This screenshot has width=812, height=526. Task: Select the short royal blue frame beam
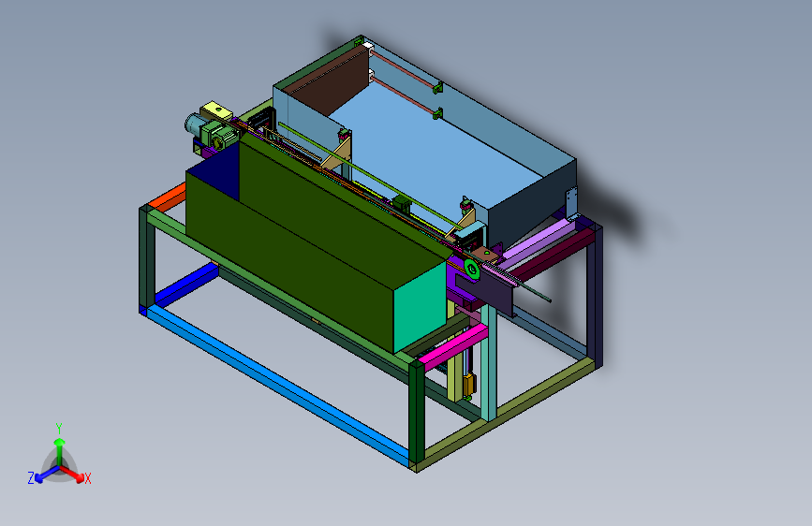186,285
